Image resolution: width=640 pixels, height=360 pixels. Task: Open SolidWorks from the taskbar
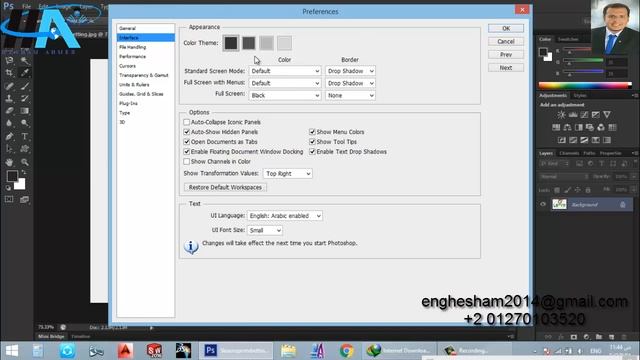point(154,351)
